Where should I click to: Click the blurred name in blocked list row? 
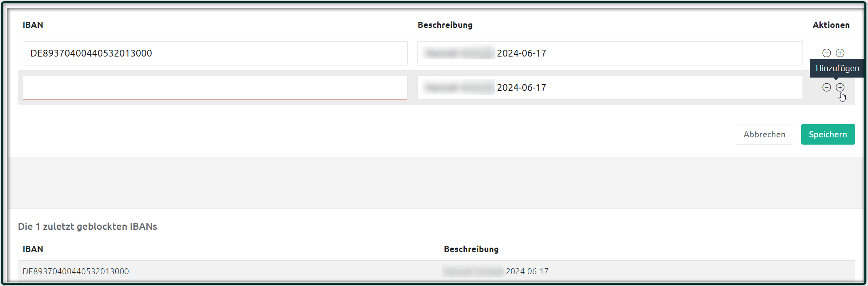[473, 271]
